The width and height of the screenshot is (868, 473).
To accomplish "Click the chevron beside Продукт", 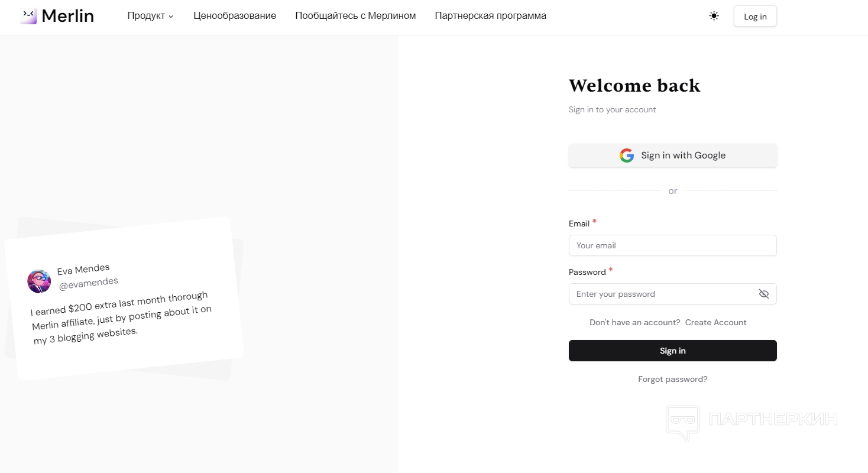I will coord(171,17).
